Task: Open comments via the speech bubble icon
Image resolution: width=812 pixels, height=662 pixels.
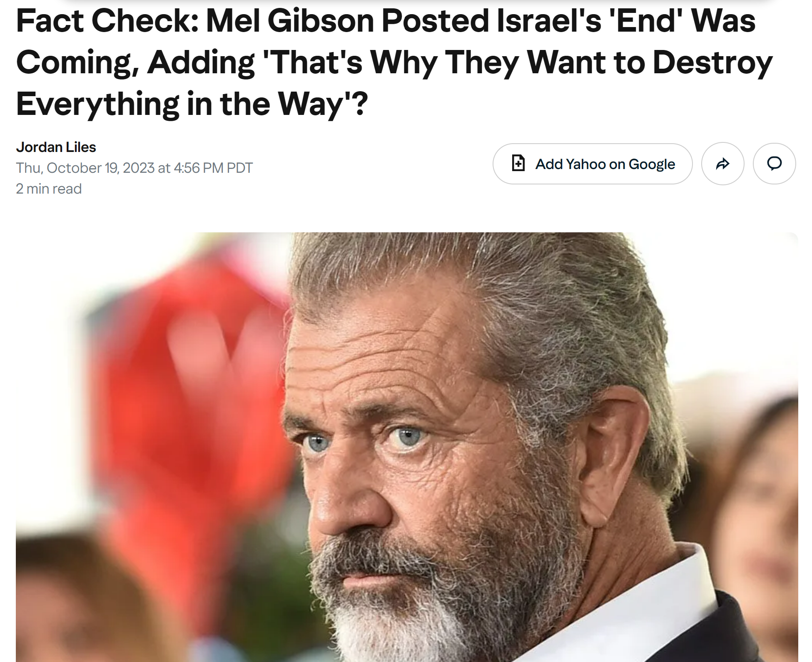Action: click(x=774, y=164)
